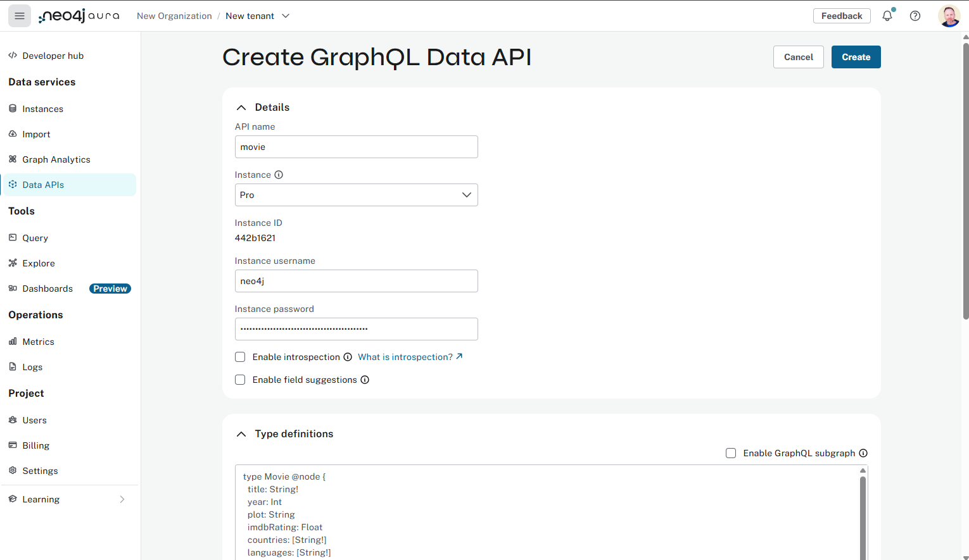Viewport: 969px width, 560px height.
Task: Click the Data APIs icon
Action: coord(13,185)
